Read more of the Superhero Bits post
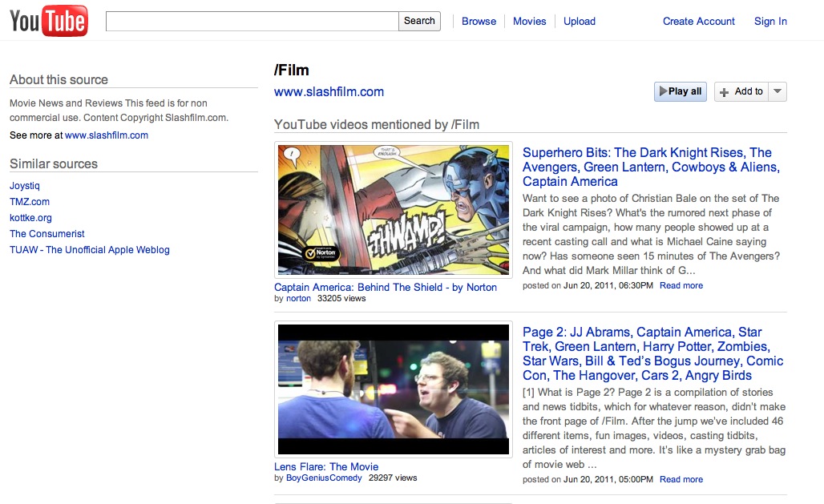 point(681,285)
